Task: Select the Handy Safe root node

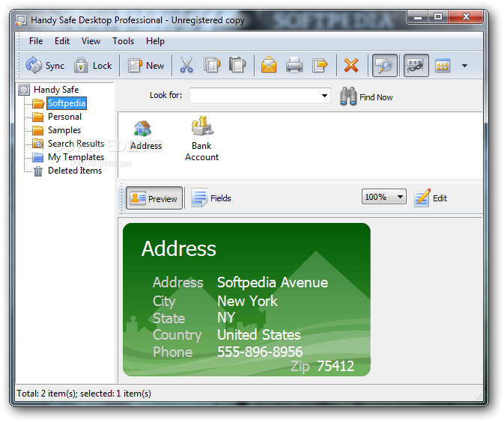Action: (x=56, y=90)
